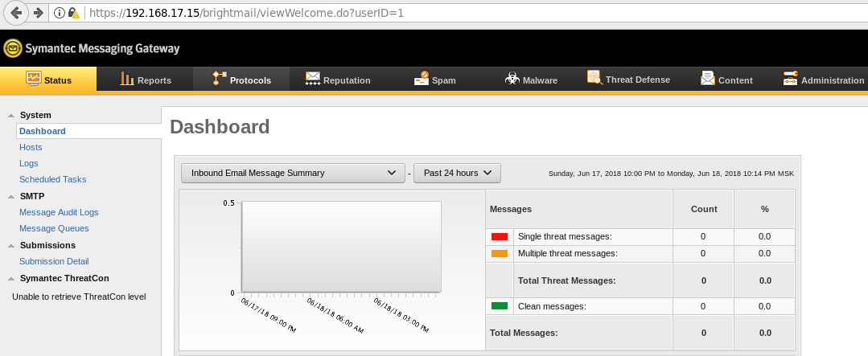Click the 06/18/18 03:00 PM axis label

pyautogui.click(x=401, y=315)
